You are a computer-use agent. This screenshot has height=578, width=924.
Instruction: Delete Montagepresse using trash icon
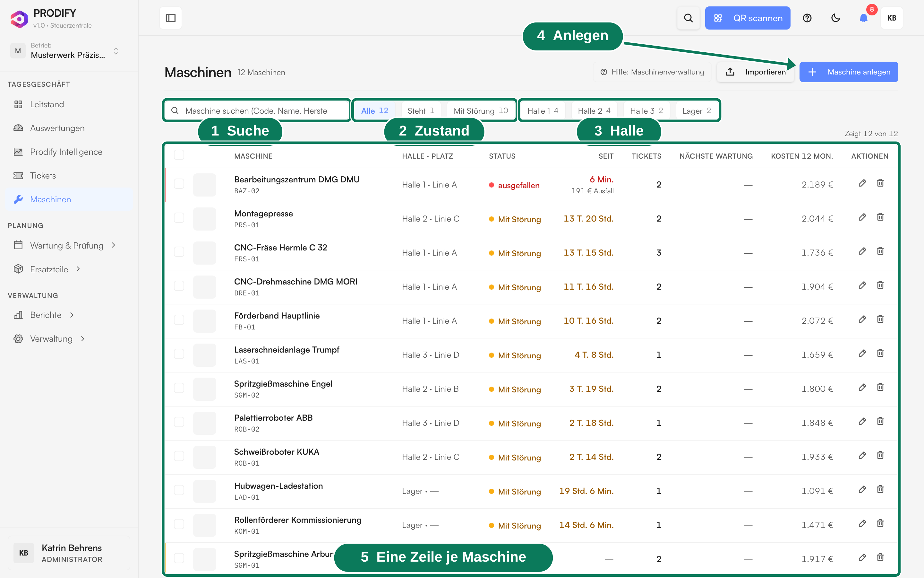click(880, 217)
